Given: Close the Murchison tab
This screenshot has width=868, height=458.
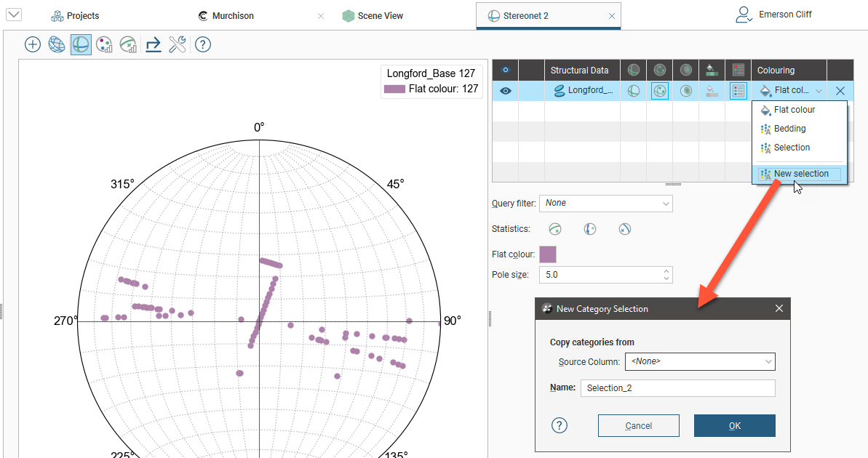Looking at the screenshot, I should tap(321, 16).
